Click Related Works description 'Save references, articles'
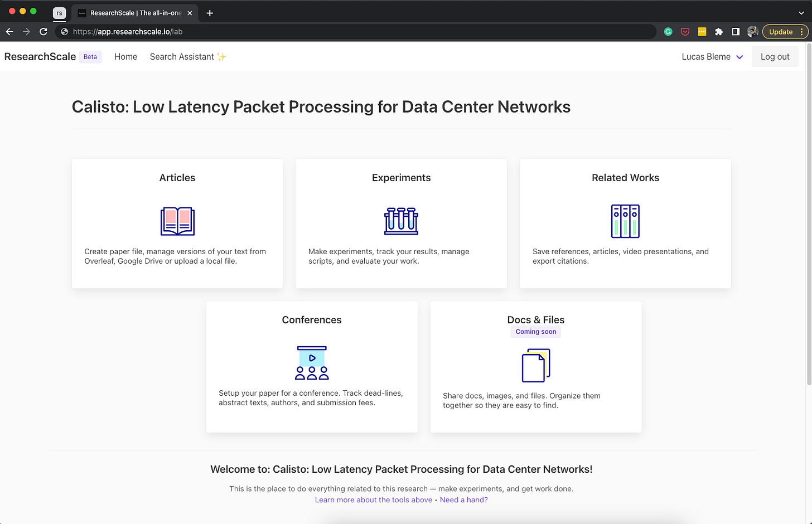The image size is (812, 524). [x=621, y=256]
